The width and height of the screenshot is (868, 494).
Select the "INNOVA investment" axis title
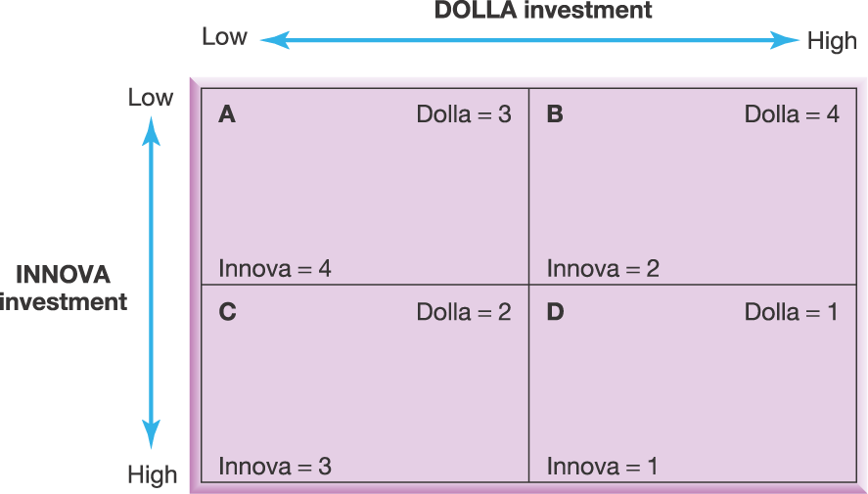(65, 288)
